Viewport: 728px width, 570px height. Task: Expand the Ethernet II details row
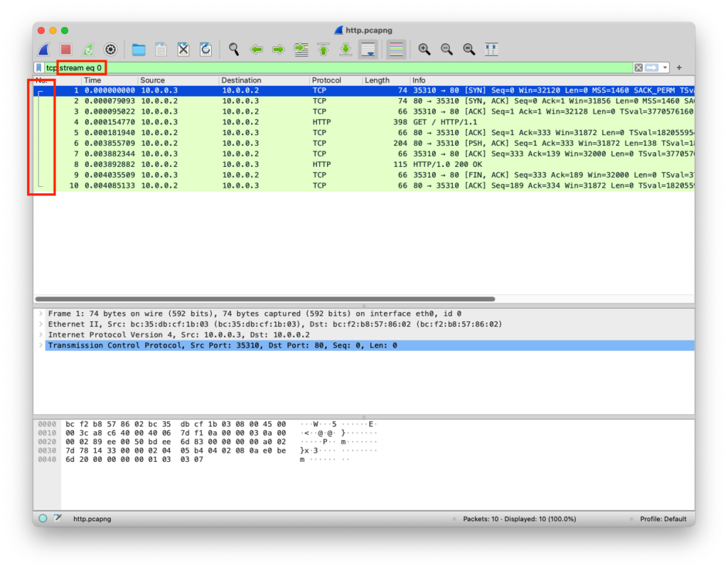(41, 324)
